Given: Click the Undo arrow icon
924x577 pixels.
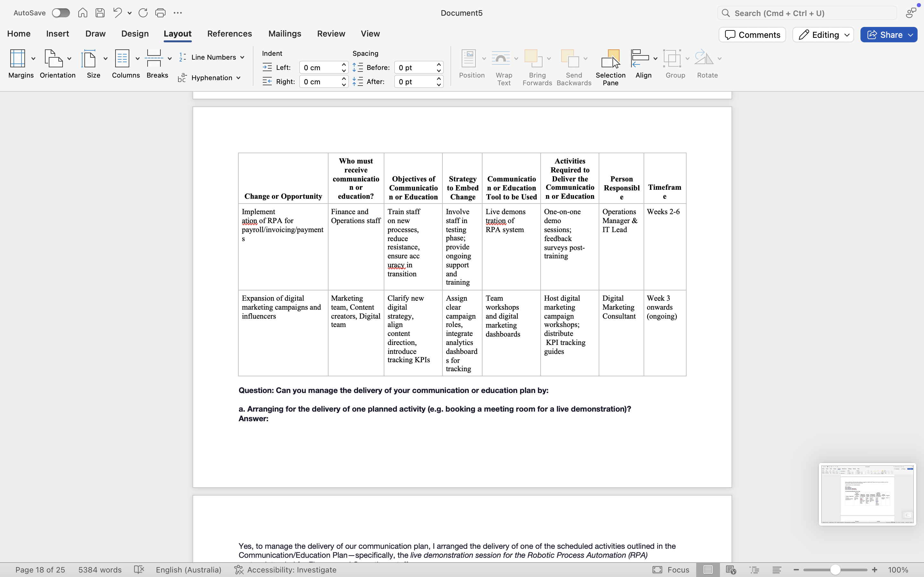Looking at the screenshot, I should click(117, 13).
